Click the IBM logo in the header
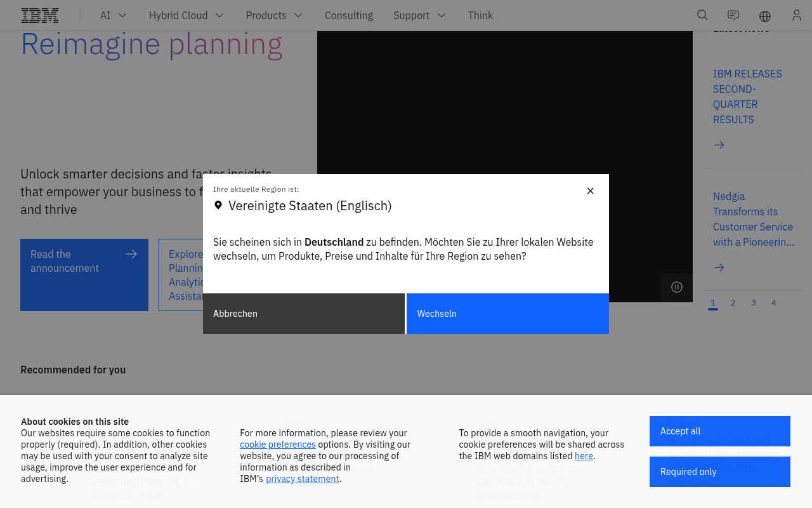The image size is (812, 508). coord(40,15)
